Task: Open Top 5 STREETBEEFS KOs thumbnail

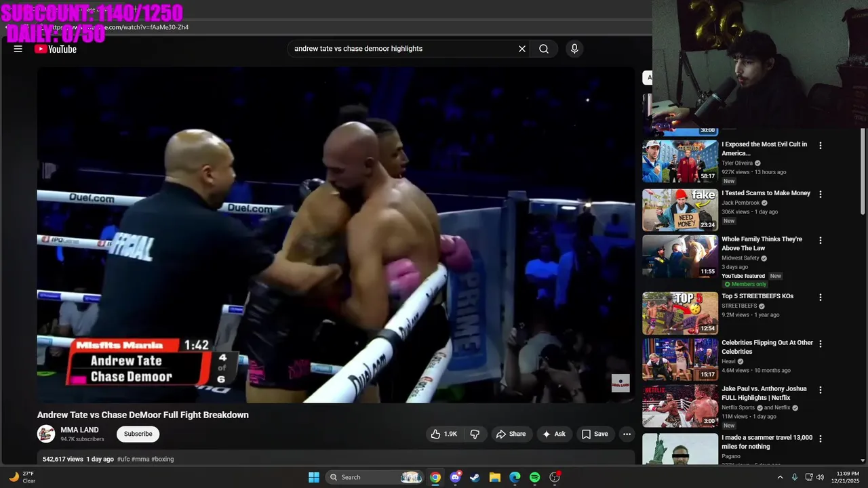Action: click(680, 313)
